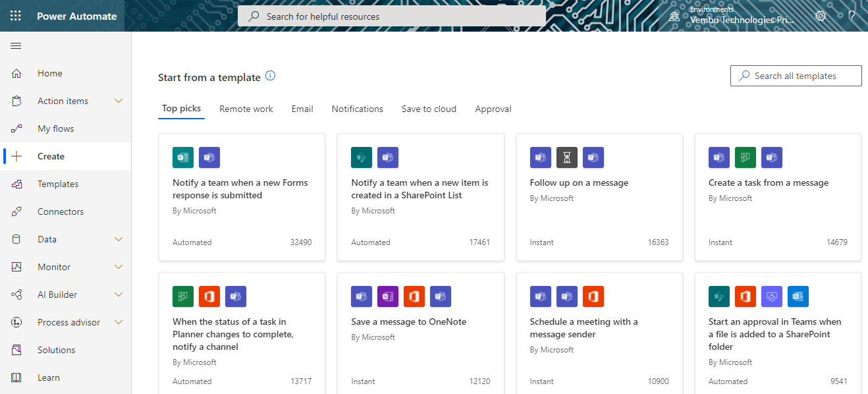Click the Outlook icon on Start an approval card
Viewport: 868px width, 394px height.
click(x=798, y=296)
